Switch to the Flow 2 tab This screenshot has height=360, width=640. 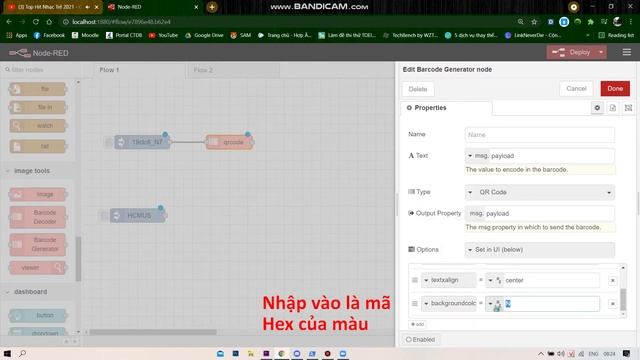[x=233, y=70]
